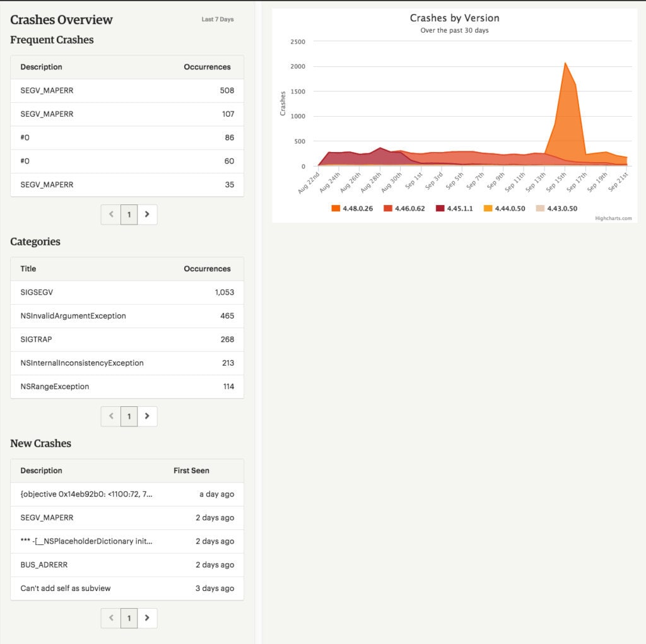Open the SEGV_MAPERR crash with 107 occurrences

[127, 114]
